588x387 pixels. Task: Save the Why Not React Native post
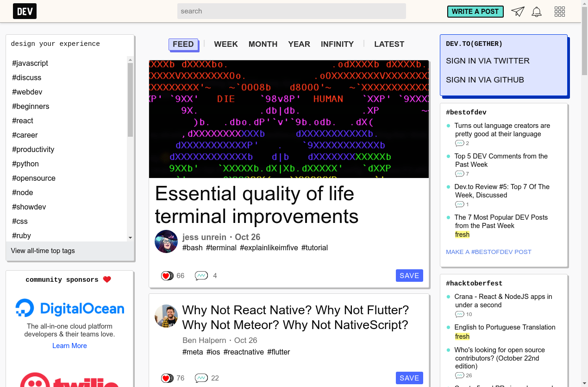point(409,378)
